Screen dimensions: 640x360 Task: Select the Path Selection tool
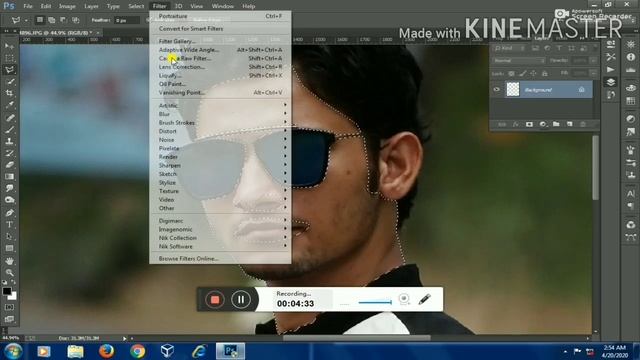[9, 236]
